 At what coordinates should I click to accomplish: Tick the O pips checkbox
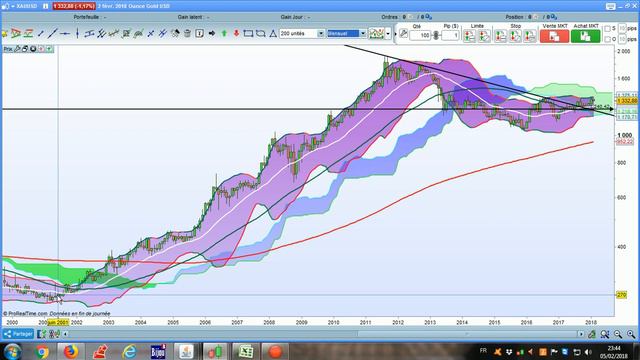point(607,39)
